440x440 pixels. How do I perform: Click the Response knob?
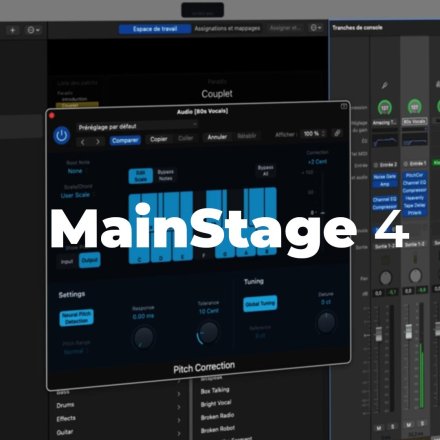144,337
